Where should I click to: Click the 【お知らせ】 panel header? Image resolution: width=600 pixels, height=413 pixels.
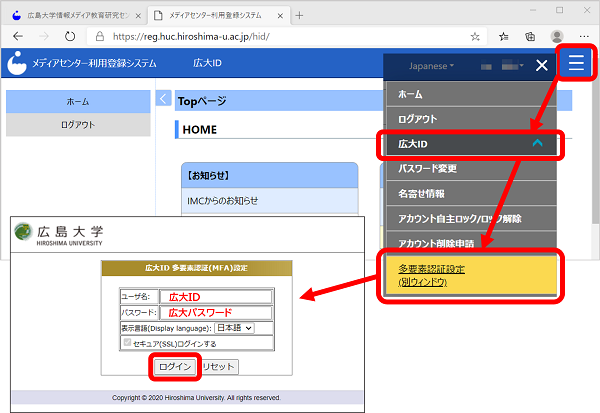point(270,175)
